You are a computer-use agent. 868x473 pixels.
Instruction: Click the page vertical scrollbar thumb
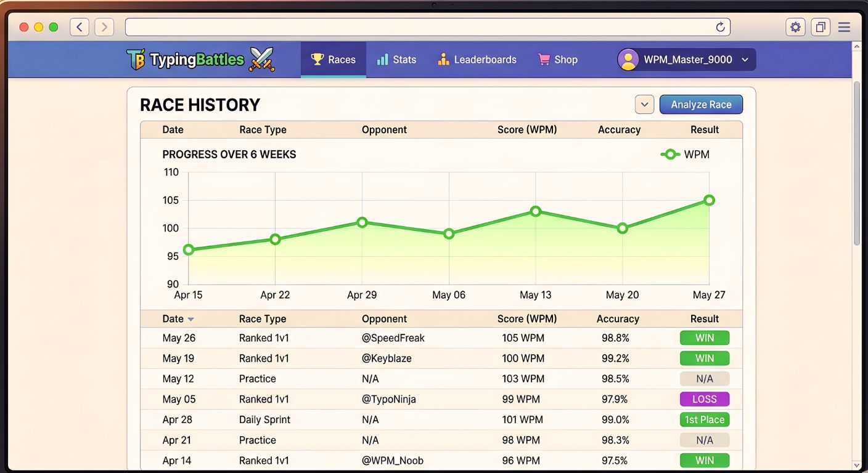[x=856, y=163]
